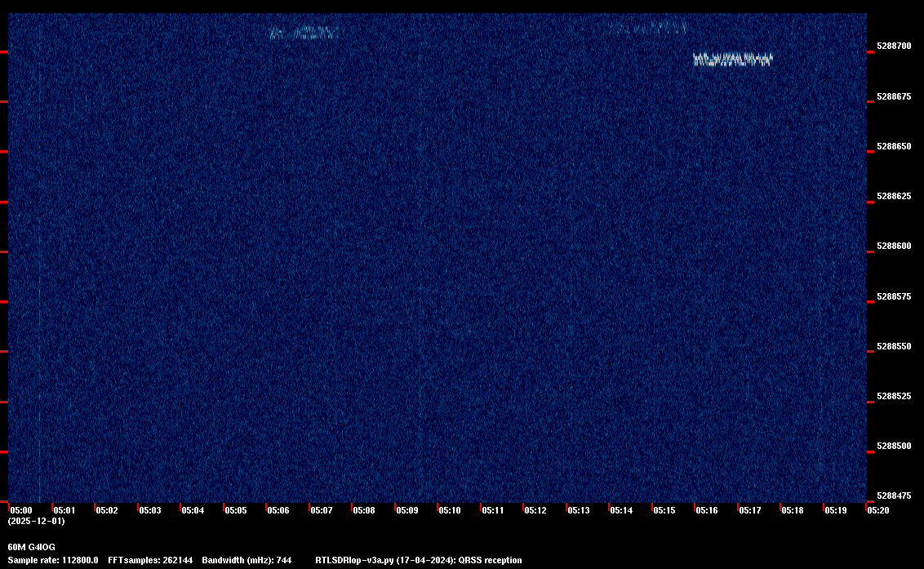This screenshot has width=924, height=569.
Task: Click the 5288500 frequency label
Action: 894,446
